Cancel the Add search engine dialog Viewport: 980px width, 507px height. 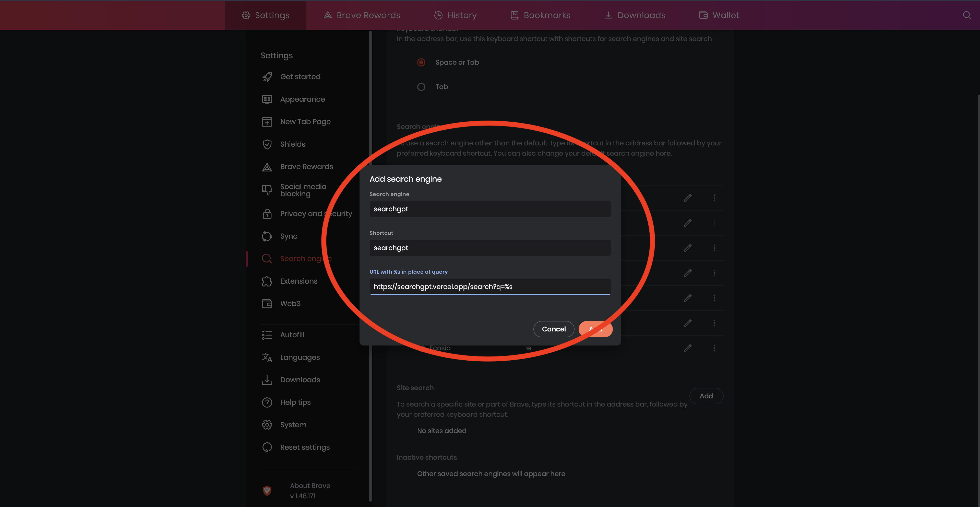click(x=554, y=329)
